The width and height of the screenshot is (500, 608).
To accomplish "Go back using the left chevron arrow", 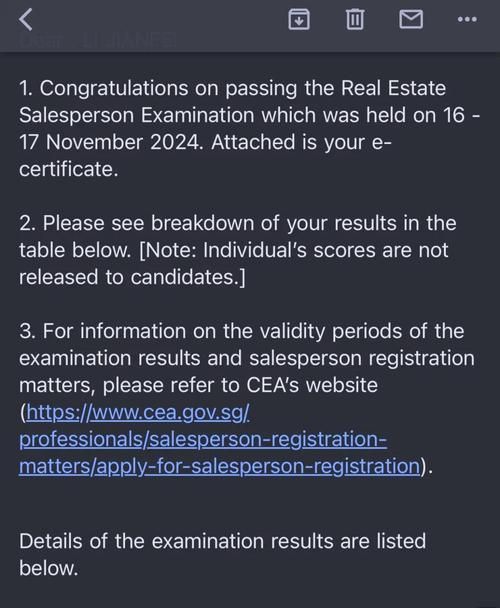I will tap(26, 19).
